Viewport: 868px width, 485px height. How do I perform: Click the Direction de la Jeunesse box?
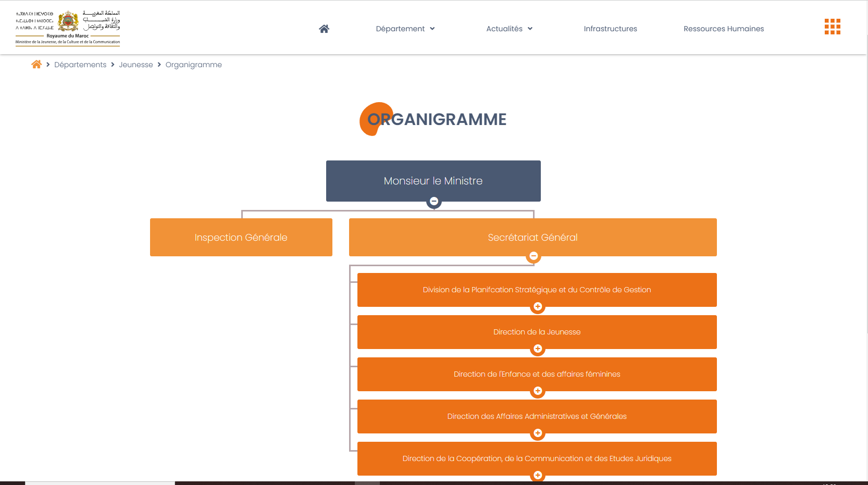click(x=537, y=331)
